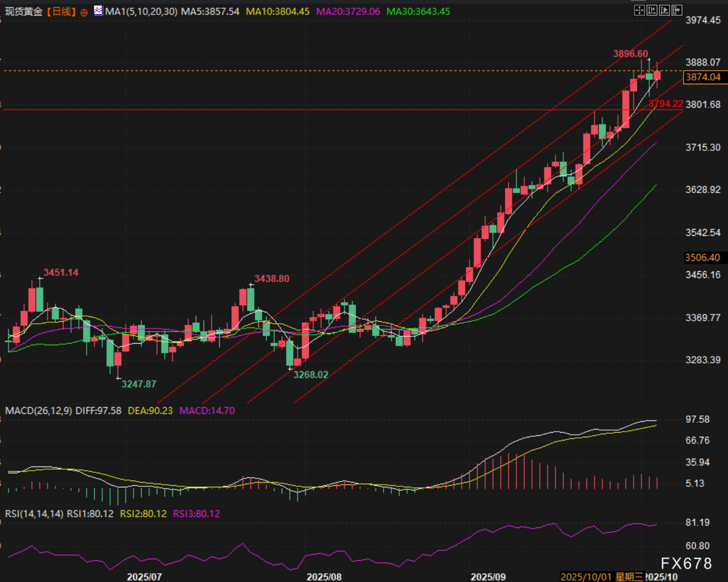Click the 2025/08 time axis label

(x=324, y=577)
